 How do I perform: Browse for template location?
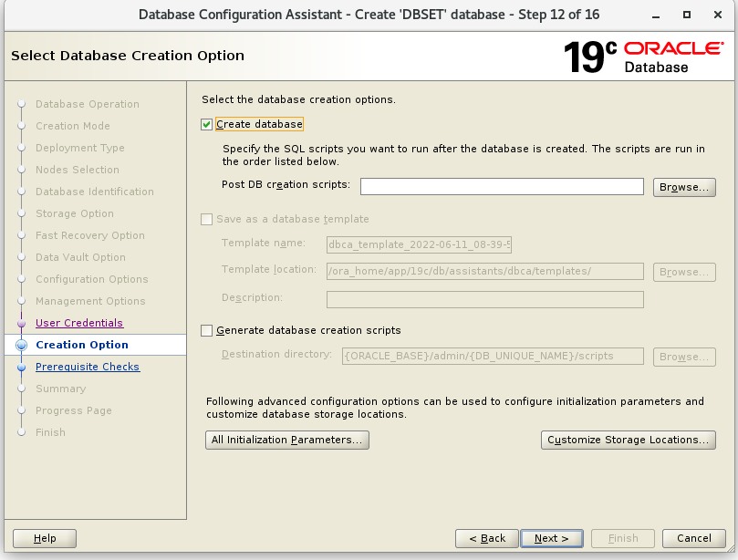click(x=684, y=272)
